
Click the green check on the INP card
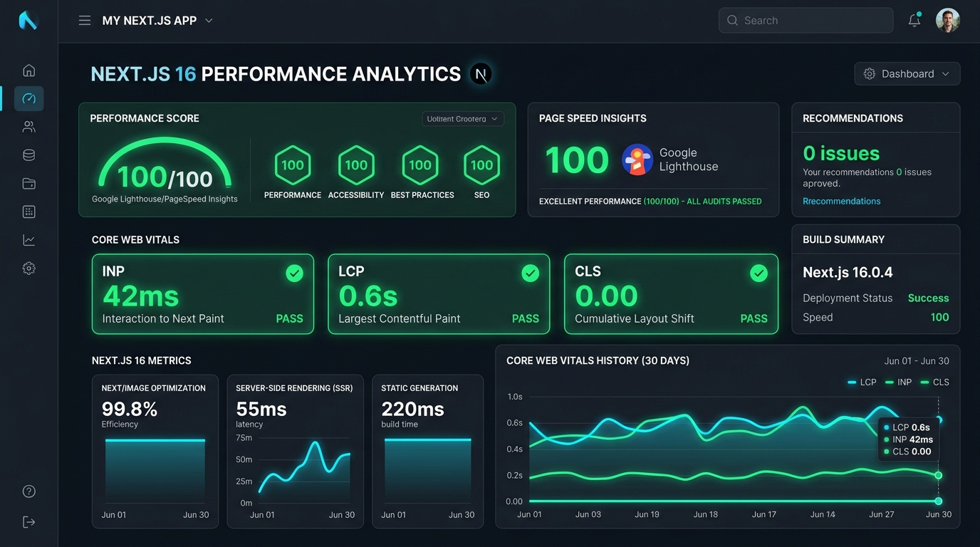[294, 273]
